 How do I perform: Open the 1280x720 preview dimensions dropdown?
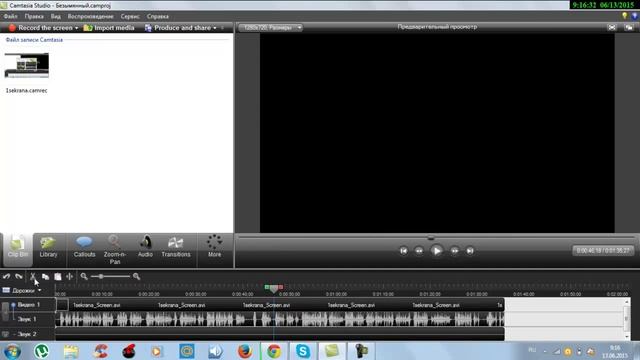click(271, 27)
